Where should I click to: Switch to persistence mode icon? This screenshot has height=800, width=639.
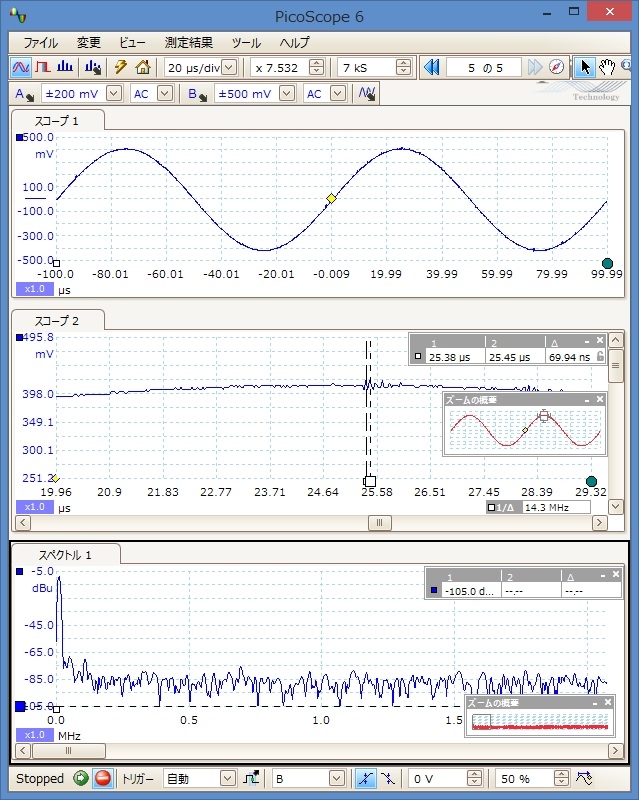click(43, 67)
